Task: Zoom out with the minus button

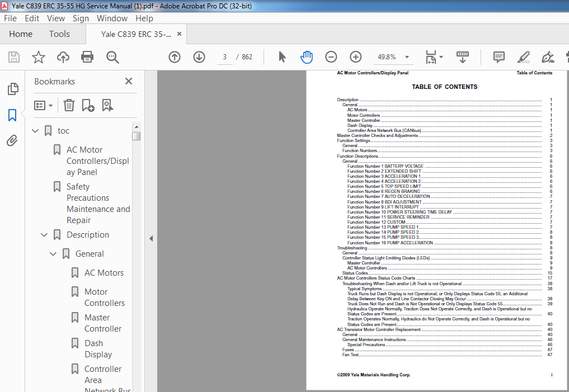Action: pos(331,57)
